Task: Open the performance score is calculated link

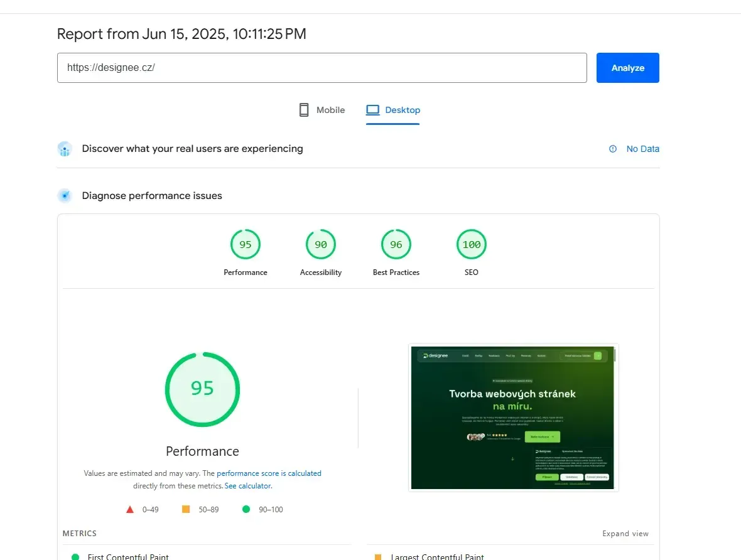Action: coord(269,473)
